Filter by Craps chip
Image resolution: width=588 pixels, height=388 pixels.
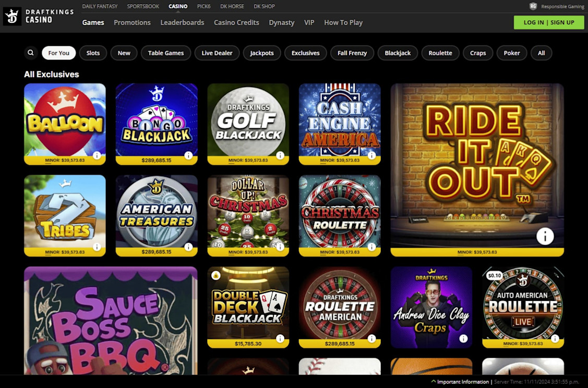click(478, 53)
